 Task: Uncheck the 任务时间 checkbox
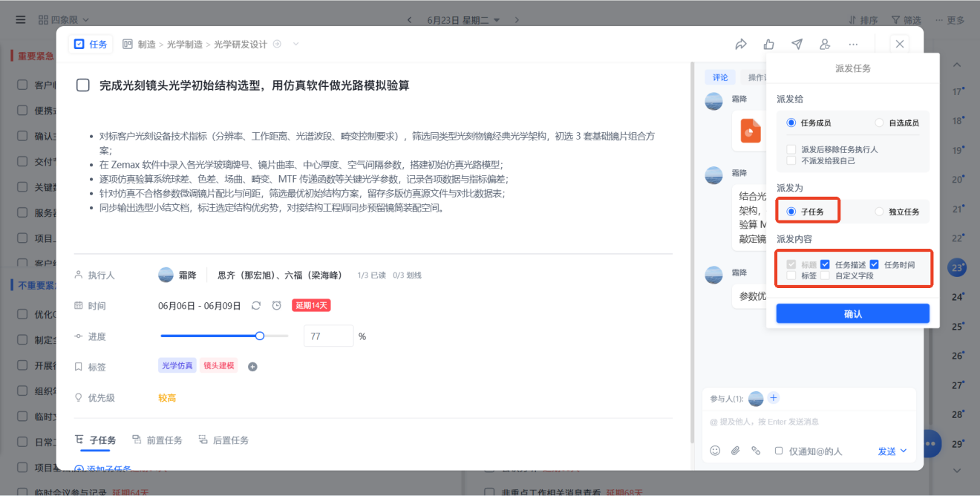pyautogui.click(x=875, y=264)
